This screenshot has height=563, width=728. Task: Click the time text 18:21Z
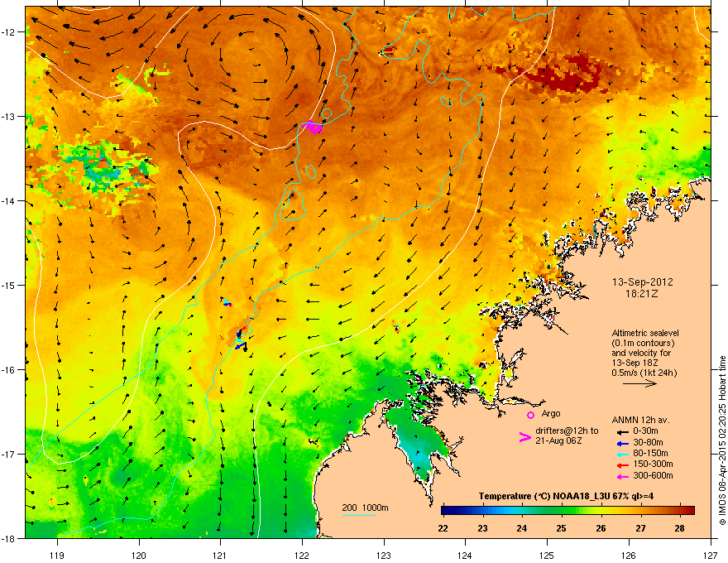pos(642,294)
